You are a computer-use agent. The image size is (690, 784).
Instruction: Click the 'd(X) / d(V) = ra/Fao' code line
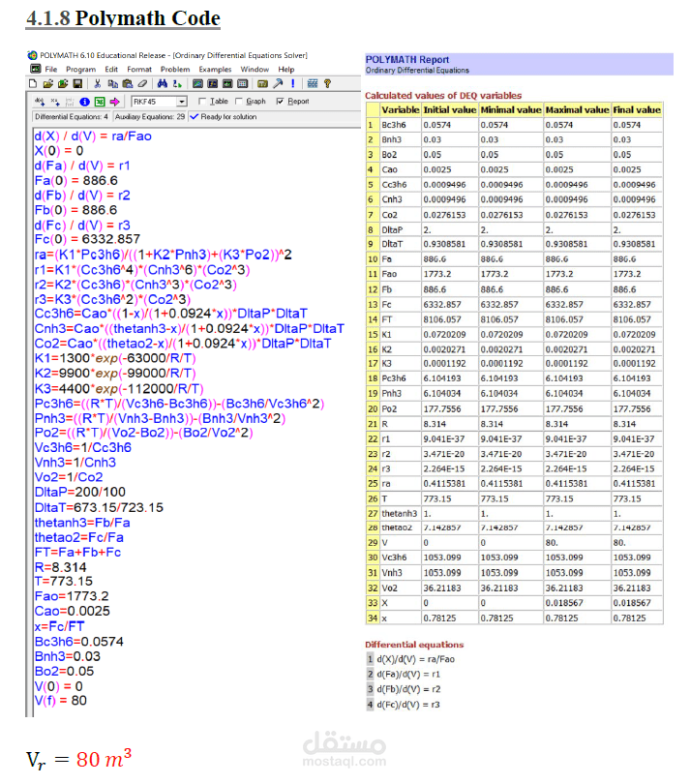click(93, 136)
